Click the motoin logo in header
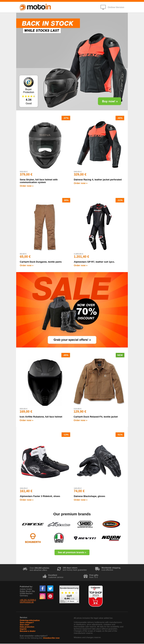Viewport: 144px width, 644px height. tap(35, 7)
